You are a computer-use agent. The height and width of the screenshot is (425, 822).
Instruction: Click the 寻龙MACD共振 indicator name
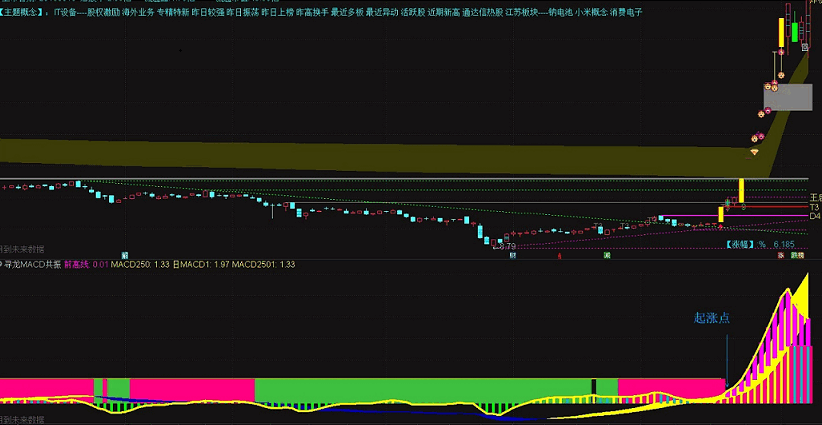[x=33, y=265]
